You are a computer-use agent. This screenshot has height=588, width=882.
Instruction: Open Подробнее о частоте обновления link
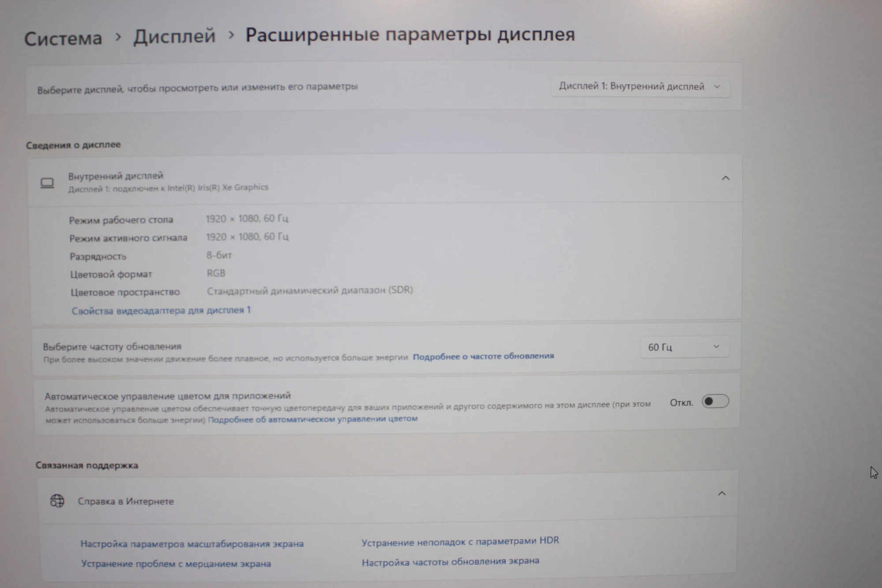(483, 356)
